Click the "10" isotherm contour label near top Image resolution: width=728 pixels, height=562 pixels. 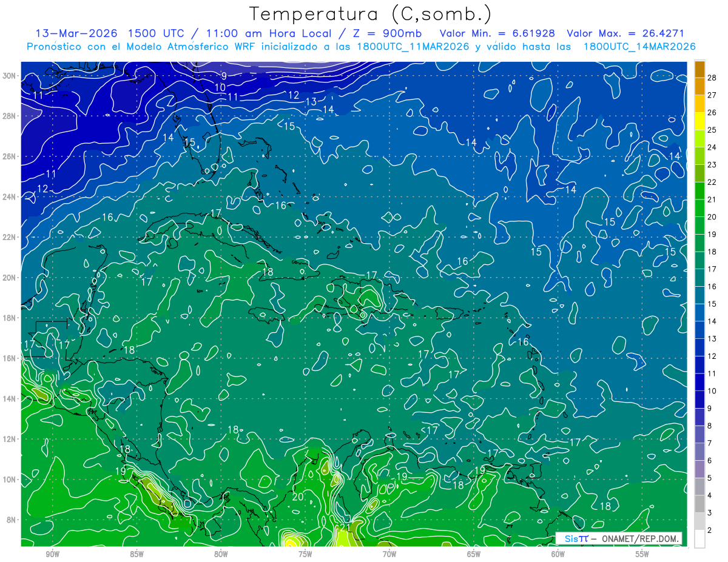pos(220,87)
